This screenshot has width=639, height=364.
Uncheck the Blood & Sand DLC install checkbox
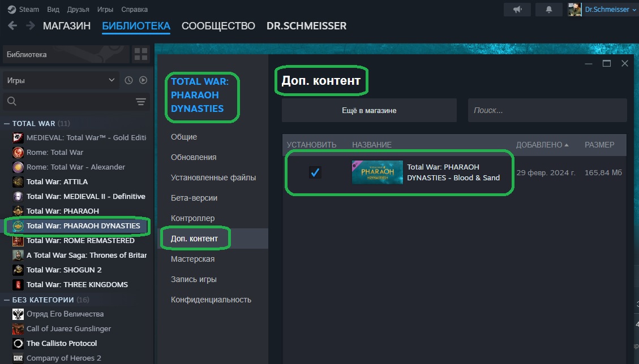click(315, 172)
